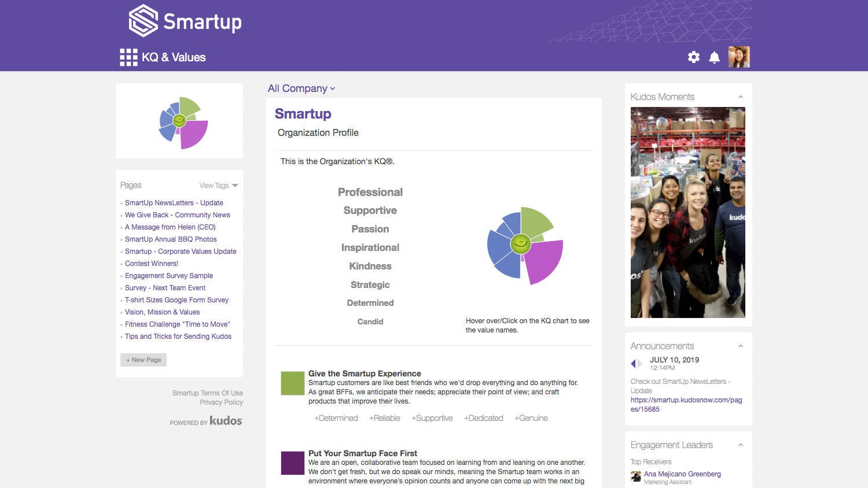Click the green Give the Smartup Experience swatch
The image size is (868, 488).
[x=292, y=383]
